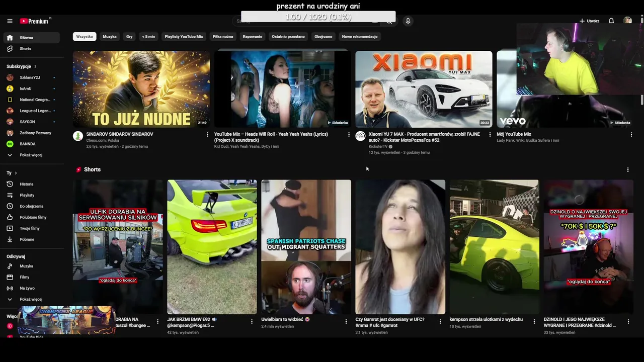
Task: Open SzklanaY2J subscription channel
Action: 31,77
